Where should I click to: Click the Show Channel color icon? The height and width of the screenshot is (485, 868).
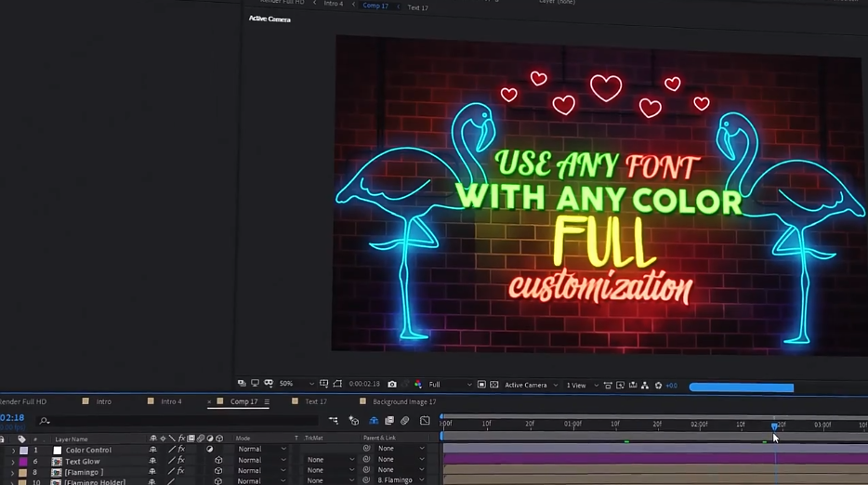(417, 385)
